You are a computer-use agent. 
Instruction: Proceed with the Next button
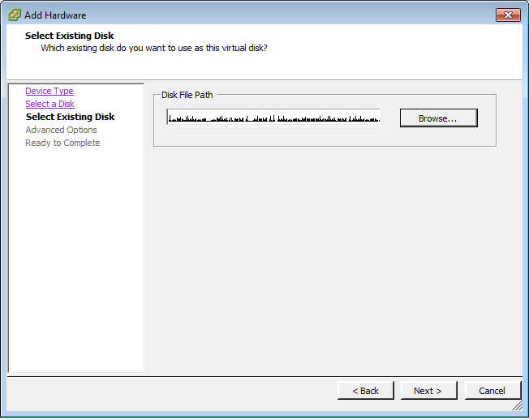tap(428, 391)
